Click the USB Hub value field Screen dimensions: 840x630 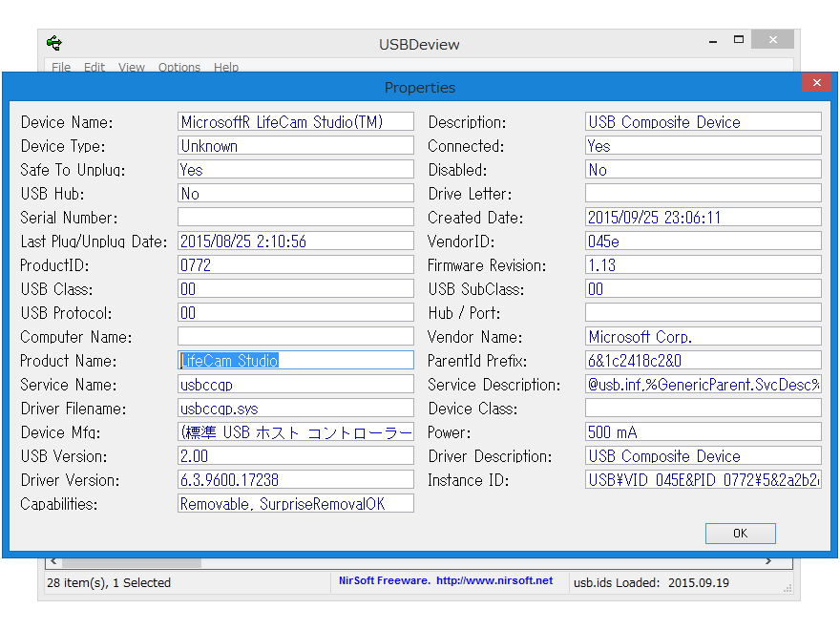[296, 194]
